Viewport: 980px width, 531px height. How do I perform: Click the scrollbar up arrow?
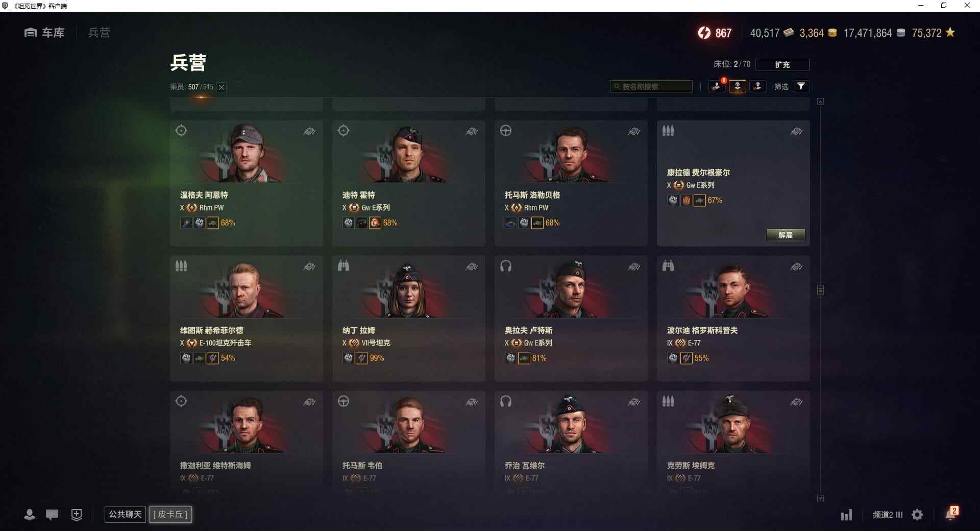[x=820, y=102]
